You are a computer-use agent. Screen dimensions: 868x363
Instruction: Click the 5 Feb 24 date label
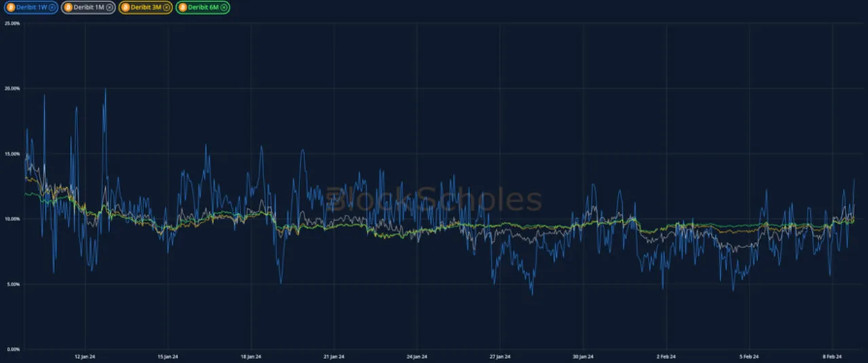[x=748, y=356]
